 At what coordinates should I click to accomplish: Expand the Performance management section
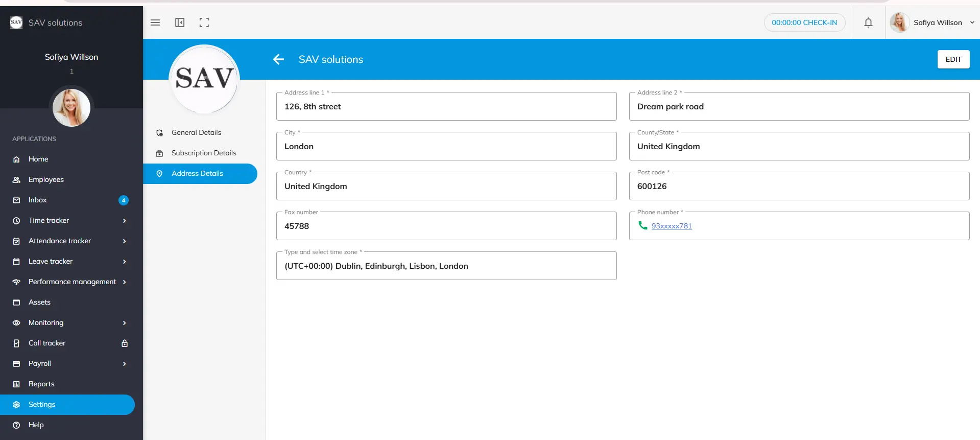[125, 282]
